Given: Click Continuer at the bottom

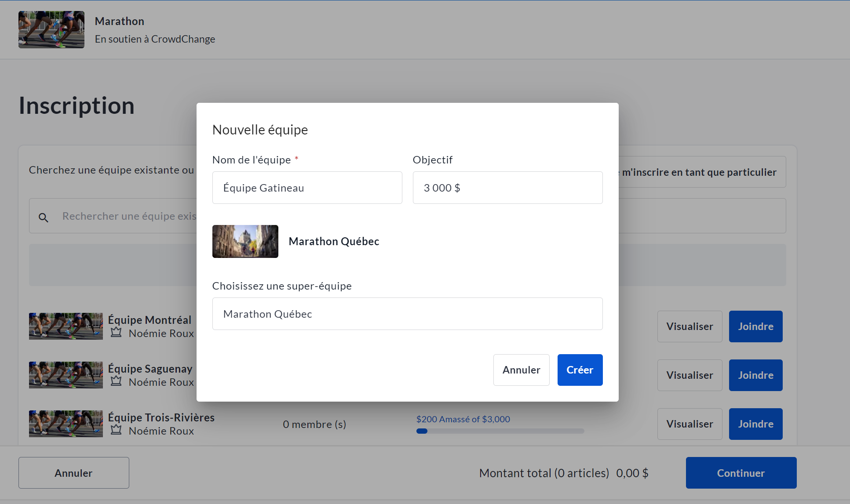Looking at the screenshot, I should coord(741,473).
